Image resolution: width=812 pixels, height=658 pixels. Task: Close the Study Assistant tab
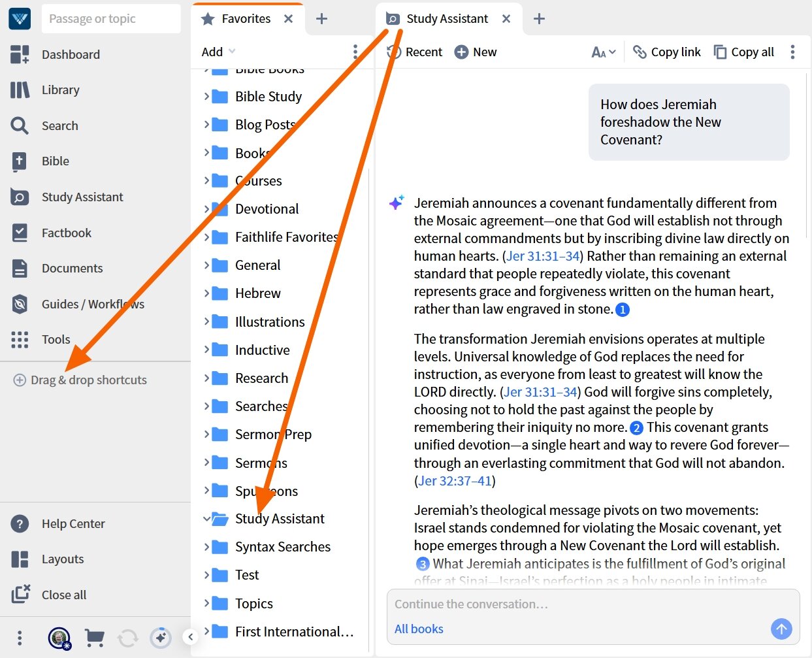coord(506,19)
